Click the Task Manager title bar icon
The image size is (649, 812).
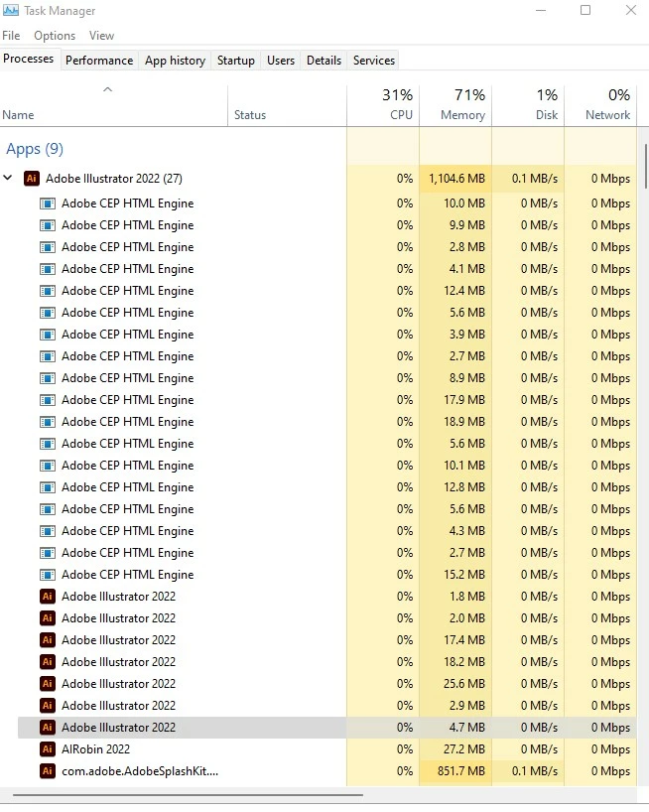(x=10, y=10)
